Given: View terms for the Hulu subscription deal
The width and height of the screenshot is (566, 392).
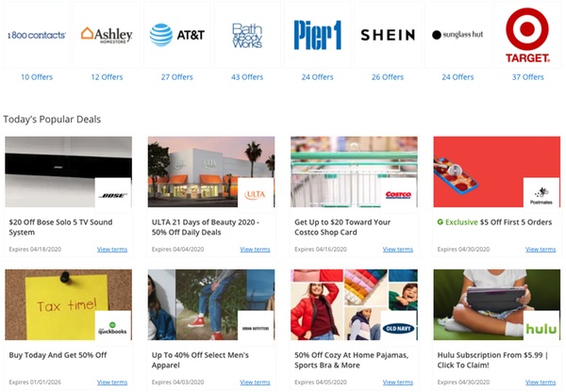Looking at the screenshot, I should [x=541, y=383].
